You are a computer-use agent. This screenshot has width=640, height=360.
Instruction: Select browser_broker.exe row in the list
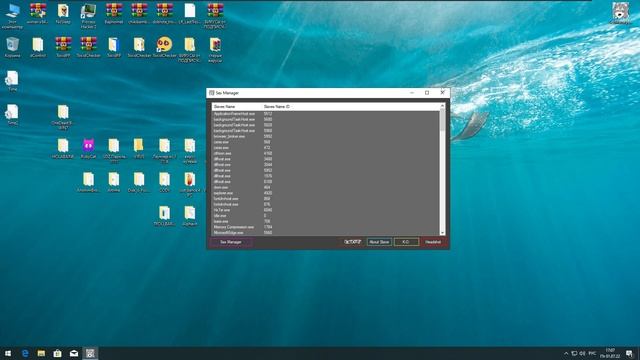click(326, 136)
